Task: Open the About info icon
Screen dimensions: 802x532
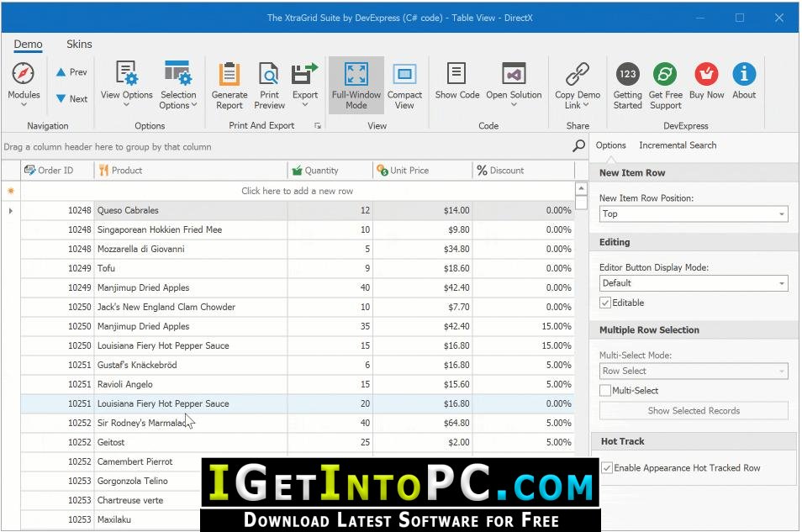Action: coord(744,74)
